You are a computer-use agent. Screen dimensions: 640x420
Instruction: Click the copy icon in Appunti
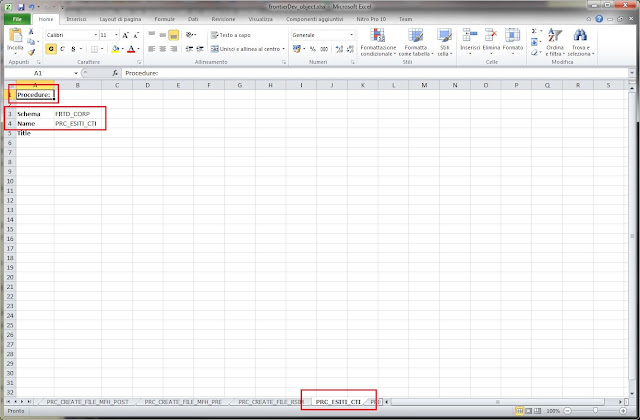[x=31, y=42]
